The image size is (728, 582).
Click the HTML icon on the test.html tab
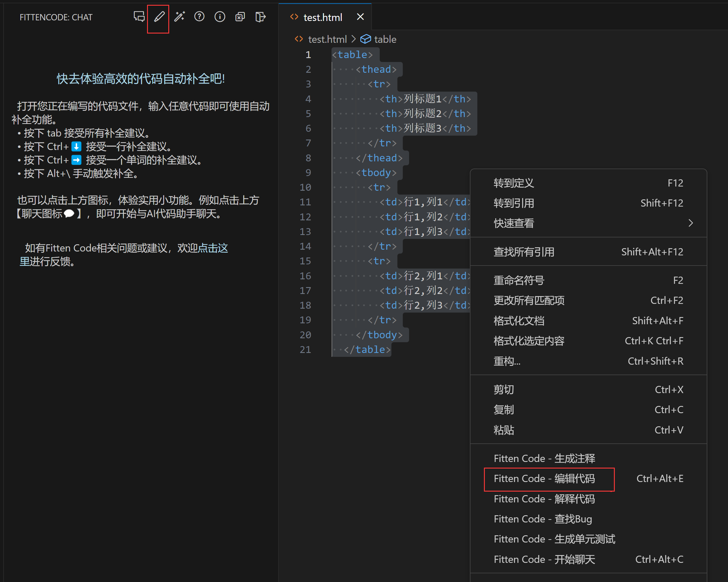tap(294, 16)
